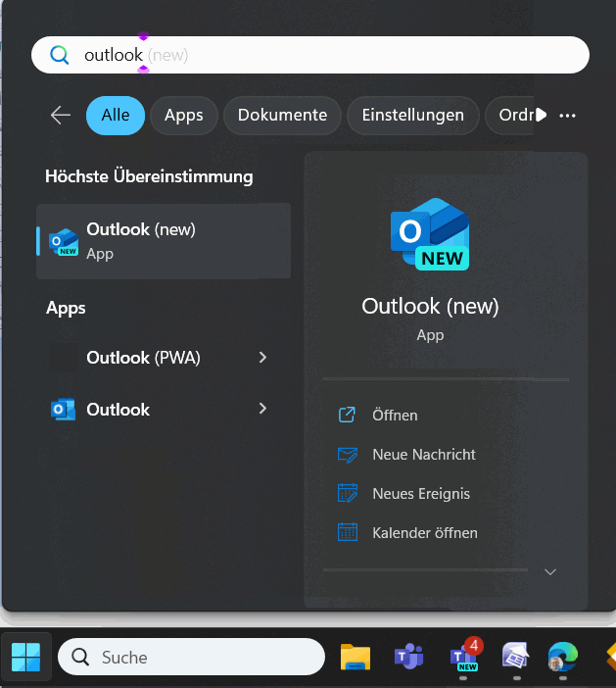Screen dimensions: 616x688
Task: Open the three-dot options menu
Action: pos(567,116)
